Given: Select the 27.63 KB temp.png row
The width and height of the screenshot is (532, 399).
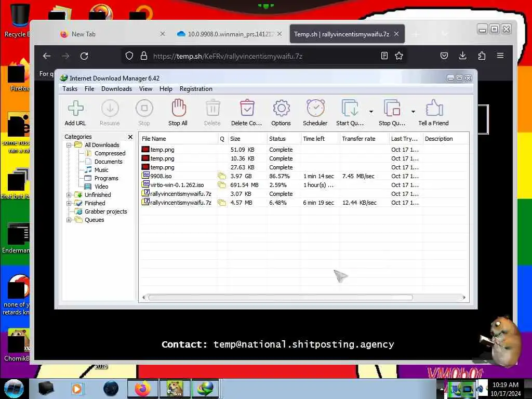Looking at the screenshot, I should (304, 167).
